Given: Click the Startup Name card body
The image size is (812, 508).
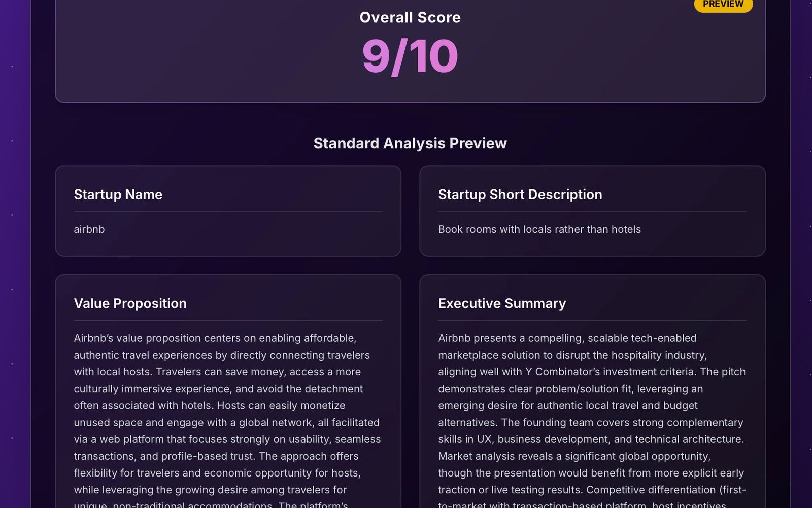Looking at the screenshot, I should coord(228,239).
